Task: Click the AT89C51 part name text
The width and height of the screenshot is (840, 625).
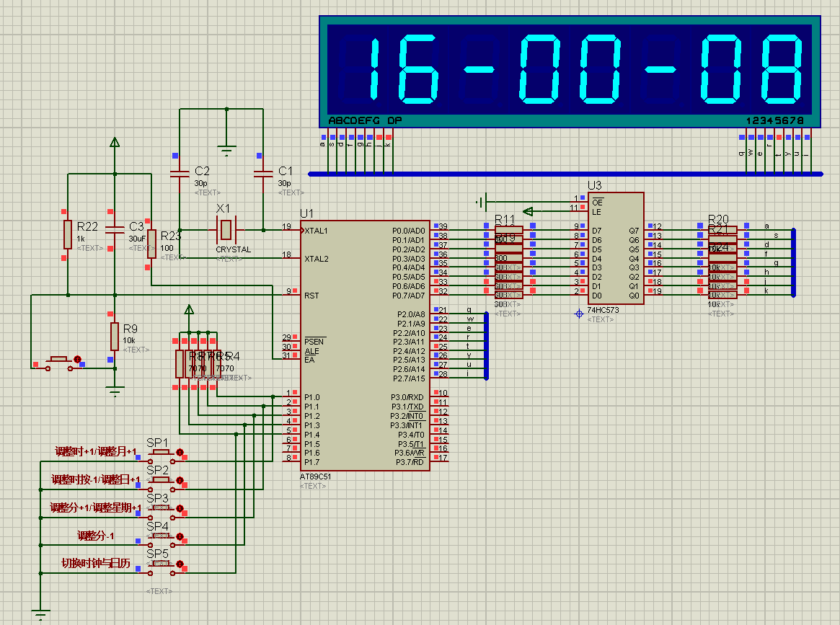Action: 316,476
